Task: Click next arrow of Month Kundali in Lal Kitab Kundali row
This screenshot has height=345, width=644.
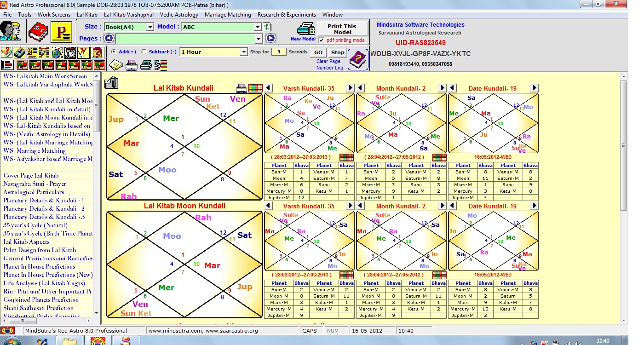Action: [443, 88]
